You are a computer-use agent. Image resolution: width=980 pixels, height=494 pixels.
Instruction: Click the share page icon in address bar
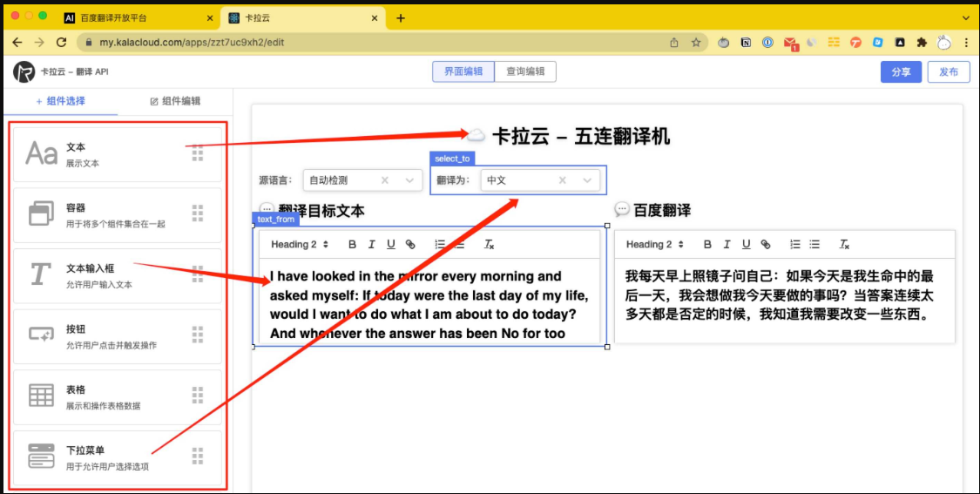click(673, 43)
